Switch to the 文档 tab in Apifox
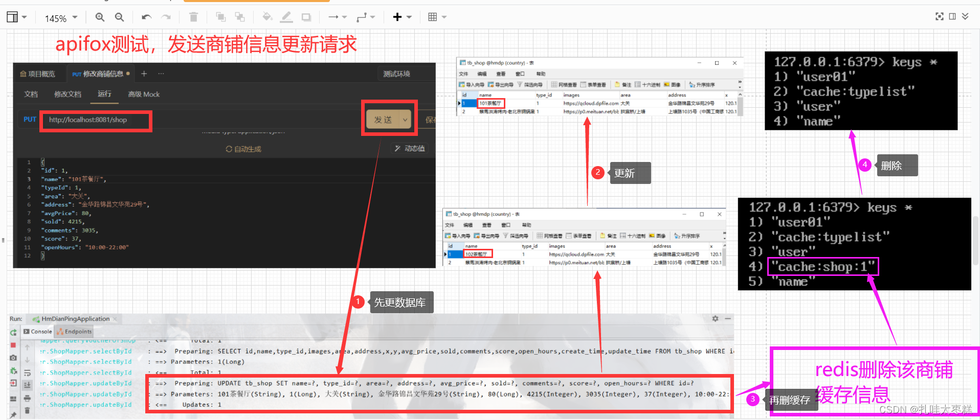This screenshot has height=420, width=980. coord(31,95)
